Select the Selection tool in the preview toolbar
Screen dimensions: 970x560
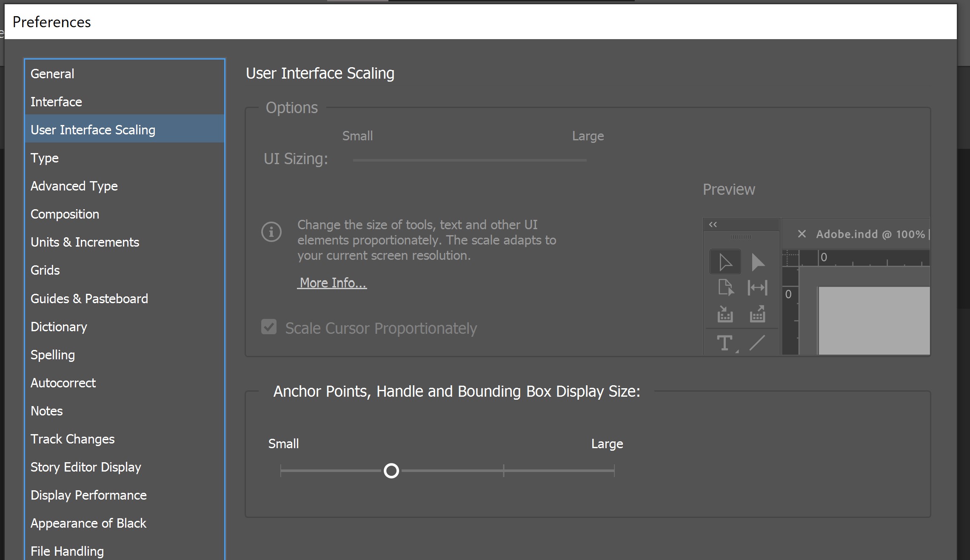point(725,262)
